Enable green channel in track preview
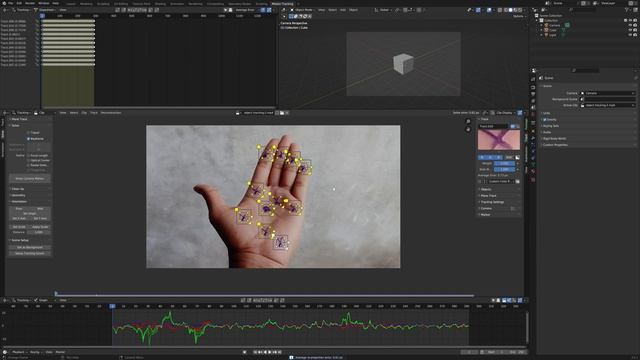 (490, 157)
